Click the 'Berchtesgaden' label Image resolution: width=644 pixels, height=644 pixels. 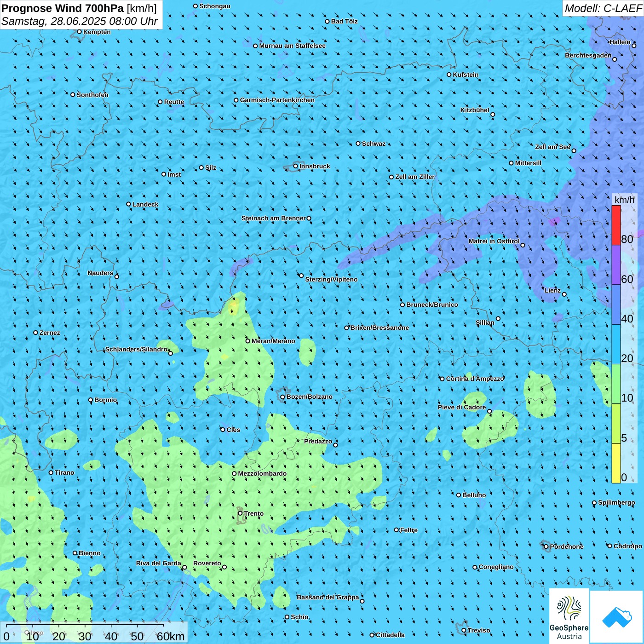click(588, 55)
